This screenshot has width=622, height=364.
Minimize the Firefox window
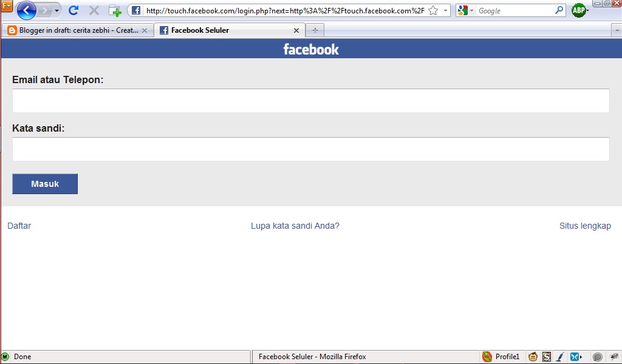pyautogui.click(x=597, y=3)
